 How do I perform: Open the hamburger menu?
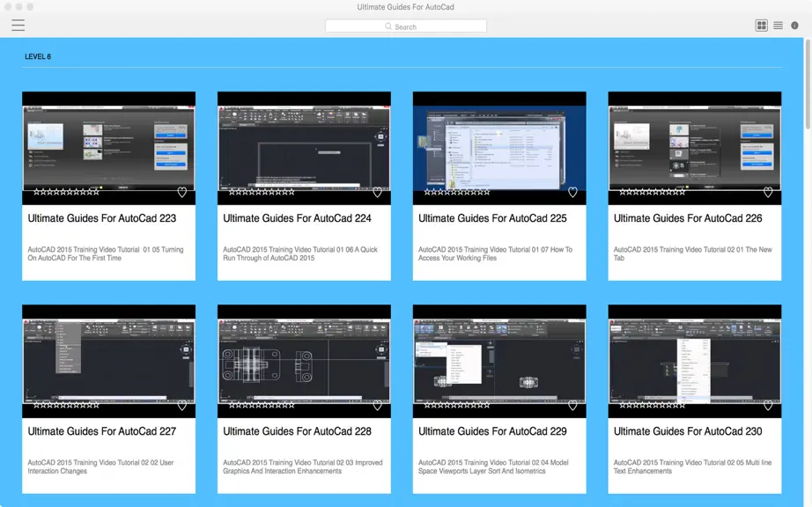point(18,25)
